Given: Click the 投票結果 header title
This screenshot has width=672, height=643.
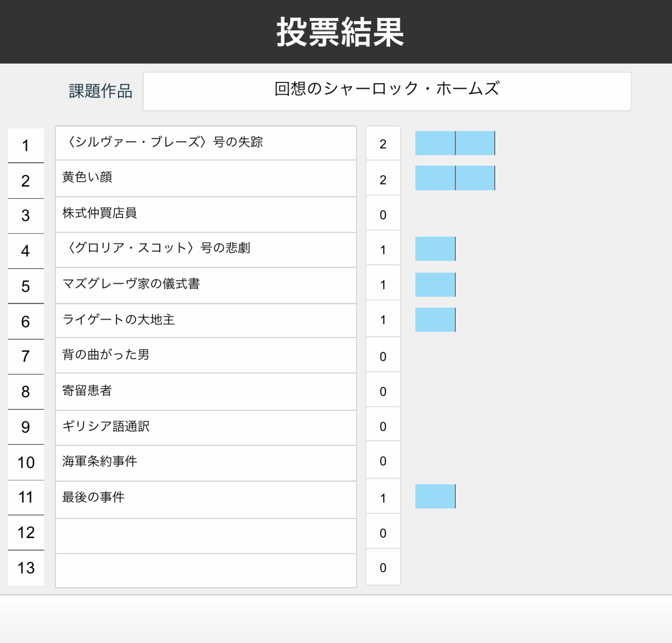Looking at the screenshot, I should pos(340,32).
